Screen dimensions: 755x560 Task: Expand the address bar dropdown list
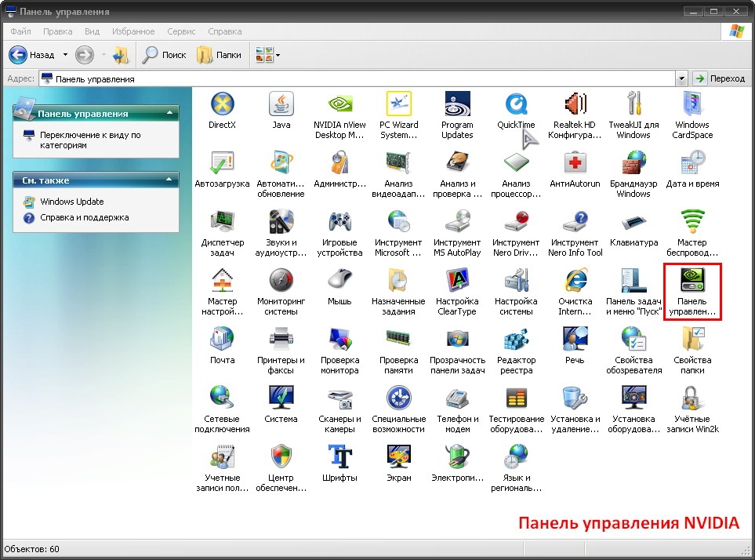681,78
